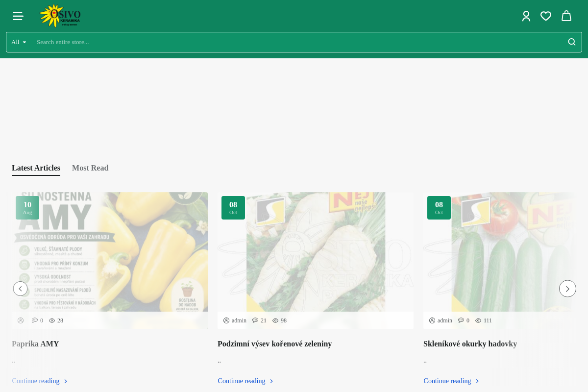Open the yellow pepper AMY article image
Screen dimensions: 588x392
click(x=110, y=252)
